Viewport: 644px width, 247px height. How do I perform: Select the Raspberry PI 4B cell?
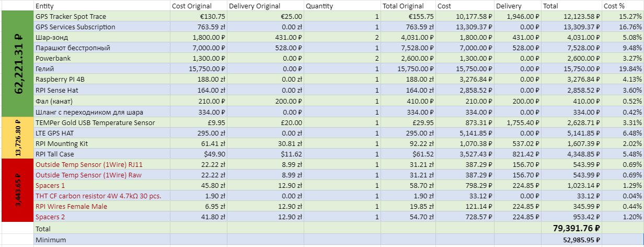click(102, 80)
